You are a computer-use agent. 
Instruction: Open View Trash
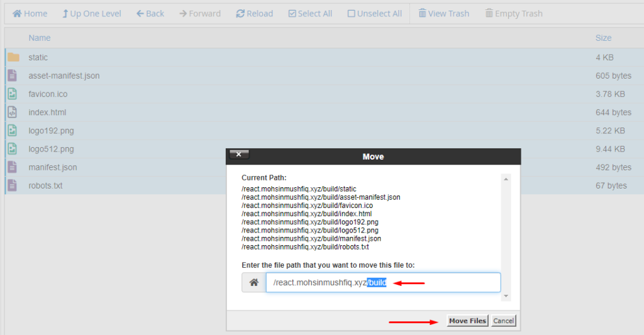[444, 14]
